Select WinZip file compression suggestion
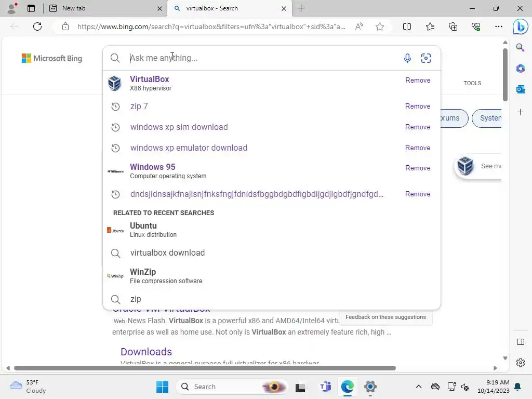Viewport: 532px width, 399px height. coord(271,276)
